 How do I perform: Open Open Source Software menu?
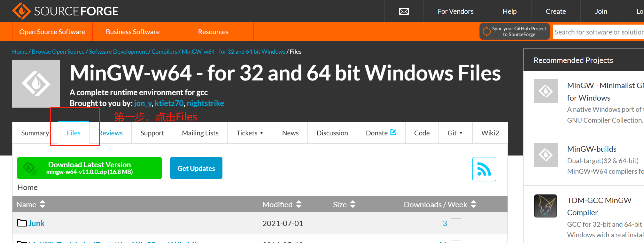click(52, 32)
